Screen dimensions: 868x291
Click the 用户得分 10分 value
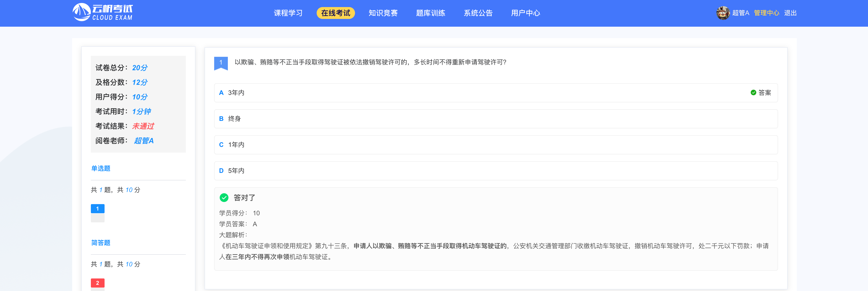tap(140, 97)
